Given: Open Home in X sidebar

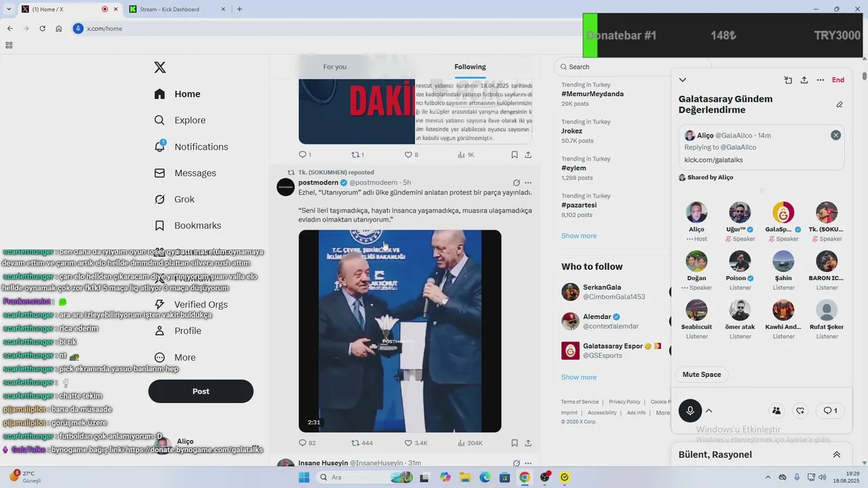Looking at the screenshot, I should tap(178, 94).
